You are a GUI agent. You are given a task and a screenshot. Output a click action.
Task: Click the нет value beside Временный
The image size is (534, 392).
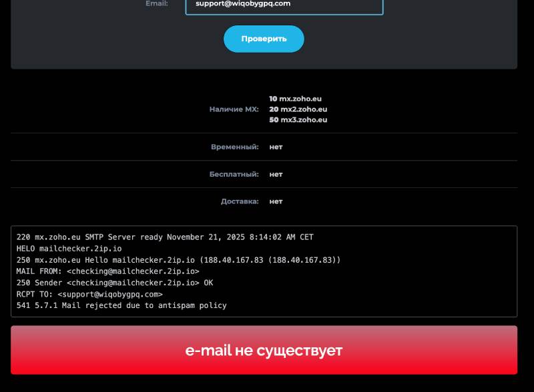(x=276, y=147)
